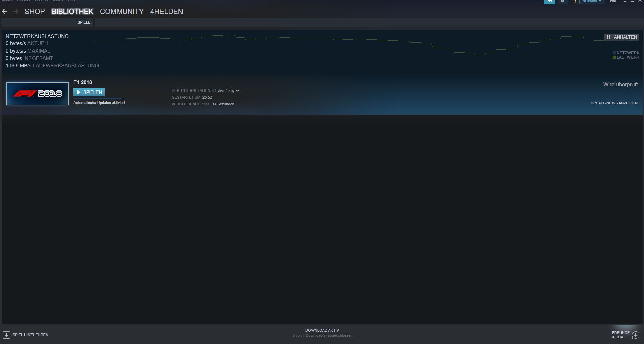The height and width of the screenshot is (344, 644).
Task: Click the GESTARTET UM 20:52 text
Action: (192, 97)
